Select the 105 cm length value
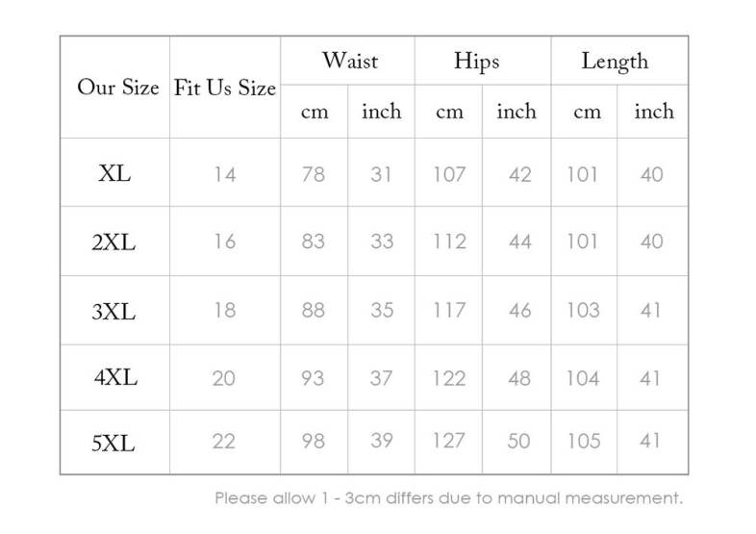This screenshot has height=534, width=756. point(583,442)
